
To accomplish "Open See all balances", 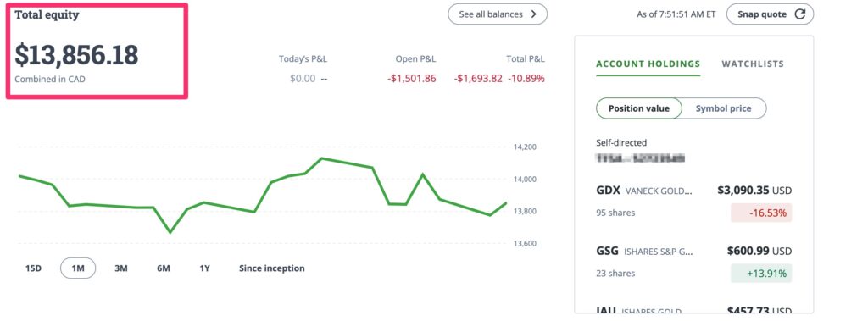I will click(x=498, y=14).
